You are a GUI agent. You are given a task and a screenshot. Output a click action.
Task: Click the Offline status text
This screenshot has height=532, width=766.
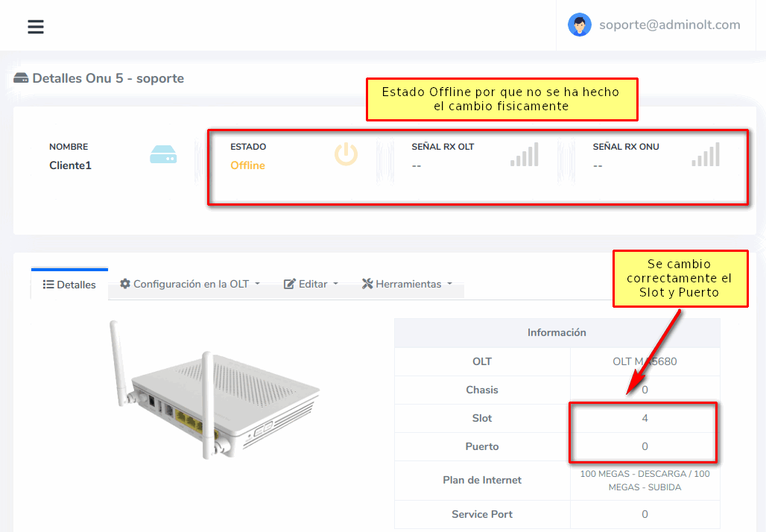[247, 165]
